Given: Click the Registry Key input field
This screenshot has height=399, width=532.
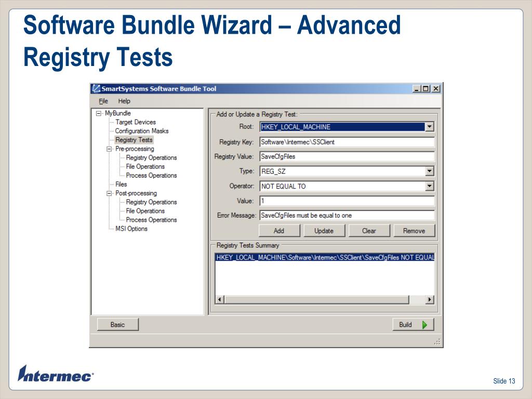Looking at the screenshot, I should point(347,142).
